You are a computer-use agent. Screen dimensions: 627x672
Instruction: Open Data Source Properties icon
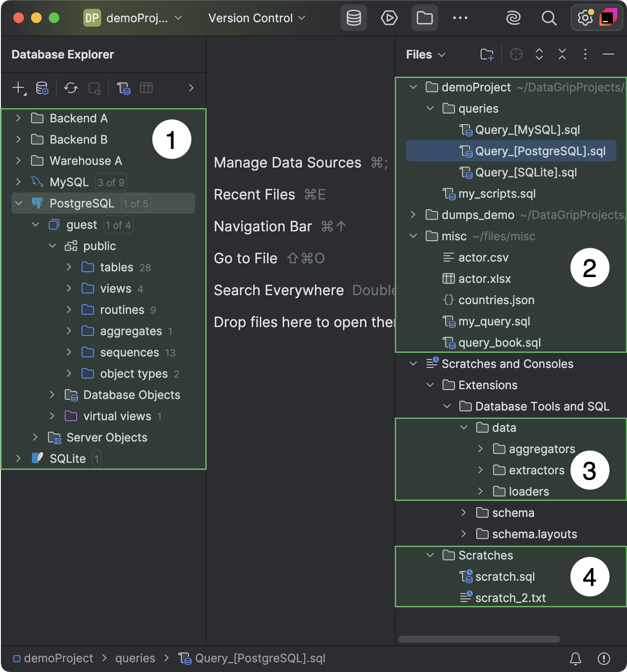pos(42,88)
